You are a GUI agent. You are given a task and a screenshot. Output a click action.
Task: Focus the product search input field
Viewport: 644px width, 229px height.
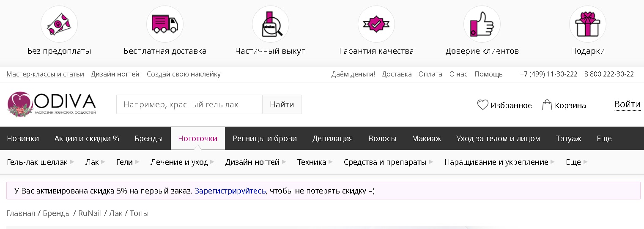[x=189, y=104]
